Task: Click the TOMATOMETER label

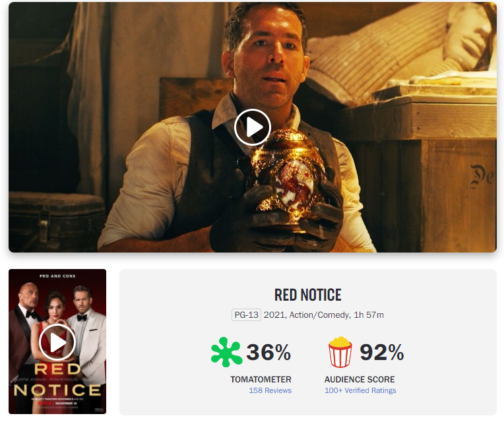Action: (x=261, y=379)
